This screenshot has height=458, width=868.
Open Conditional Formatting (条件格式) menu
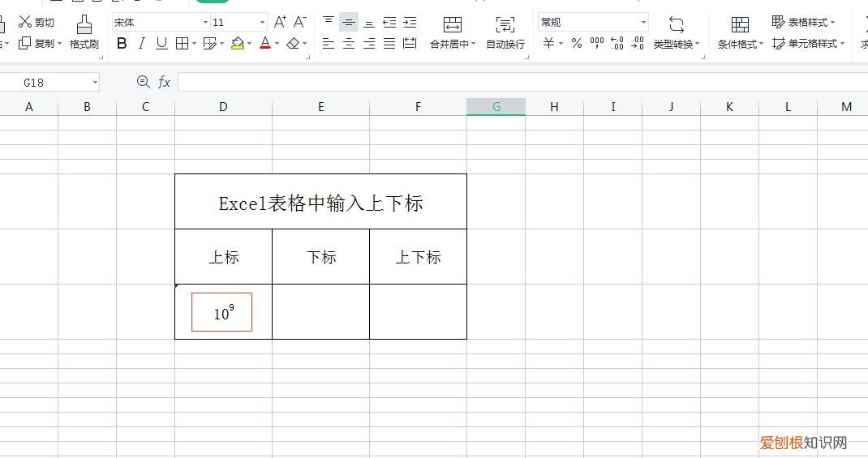click(740, 32)
